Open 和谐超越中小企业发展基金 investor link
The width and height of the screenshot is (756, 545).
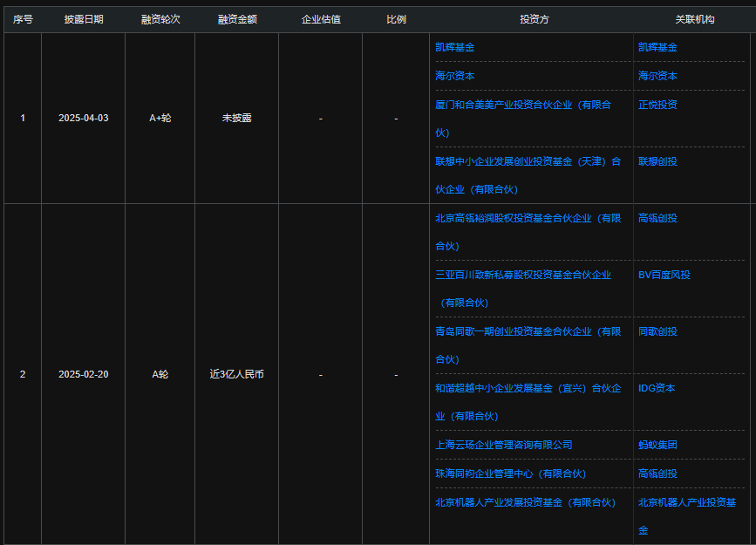[x=528, y=402]
